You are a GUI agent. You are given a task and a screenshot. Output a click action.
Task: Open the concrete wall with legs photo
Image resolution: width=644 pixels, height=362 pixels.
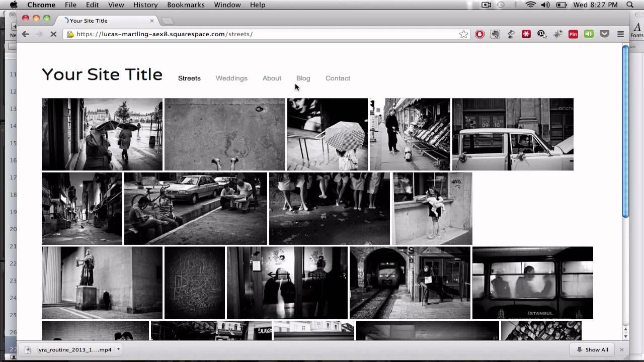tap(225, 134)
